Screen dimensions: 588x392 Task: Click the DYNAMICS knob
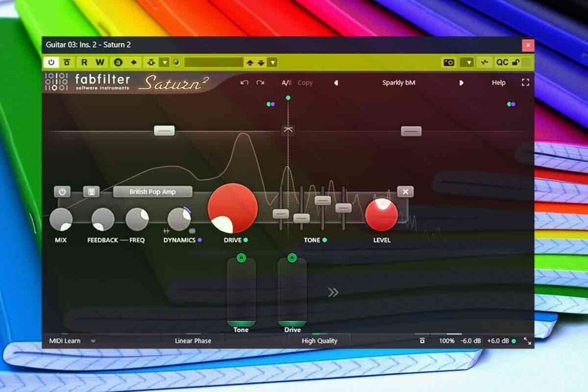coord(179,219)
